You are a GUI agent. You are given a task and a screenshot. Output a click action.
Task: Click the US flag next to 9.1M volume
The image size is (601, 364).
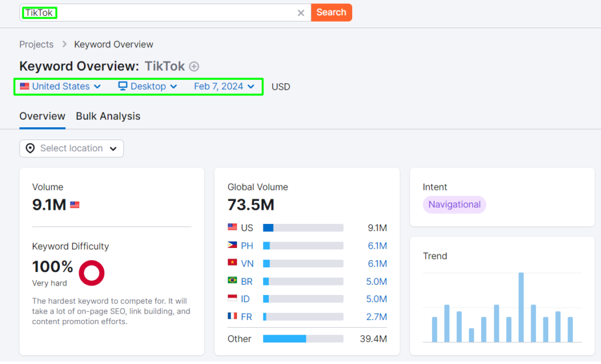tap(75, 205)
